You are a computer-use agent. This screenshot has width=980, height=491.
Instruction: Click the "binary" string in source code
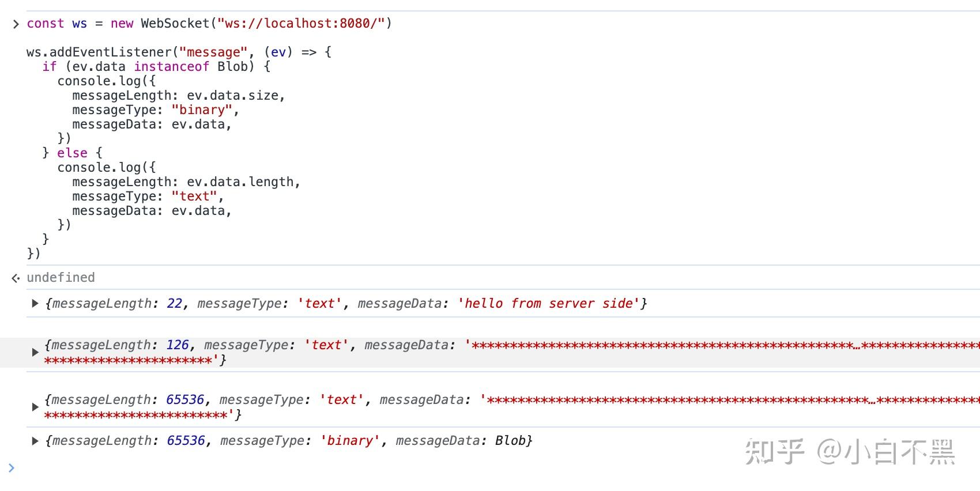tap(202, 110)
